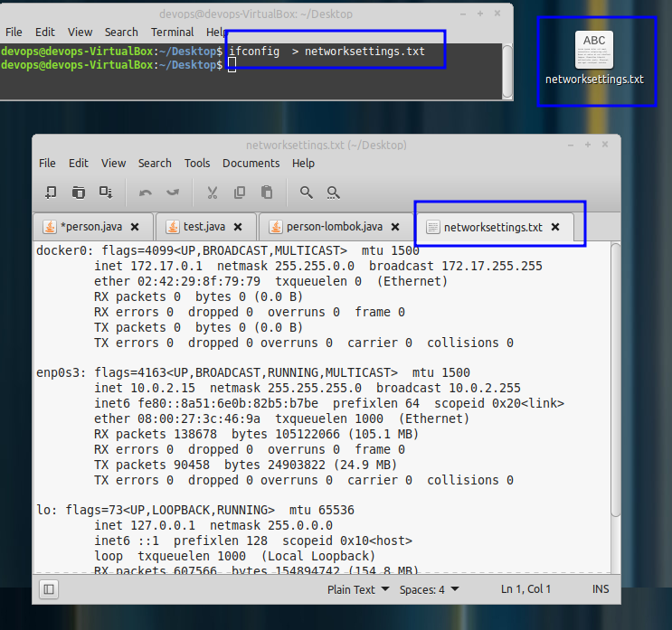Open the Spaces: 4 tab width dropdown
This screenshot has width=672, height=630.
point(429,589)
